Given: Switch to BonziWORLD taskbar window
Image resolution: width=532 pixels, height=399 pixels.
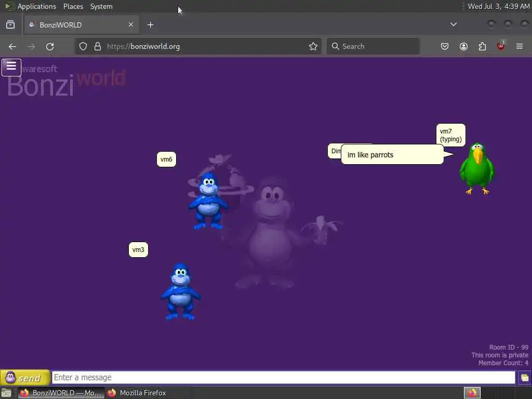Looking at the screenshot, I should click(x=61, y=393).
